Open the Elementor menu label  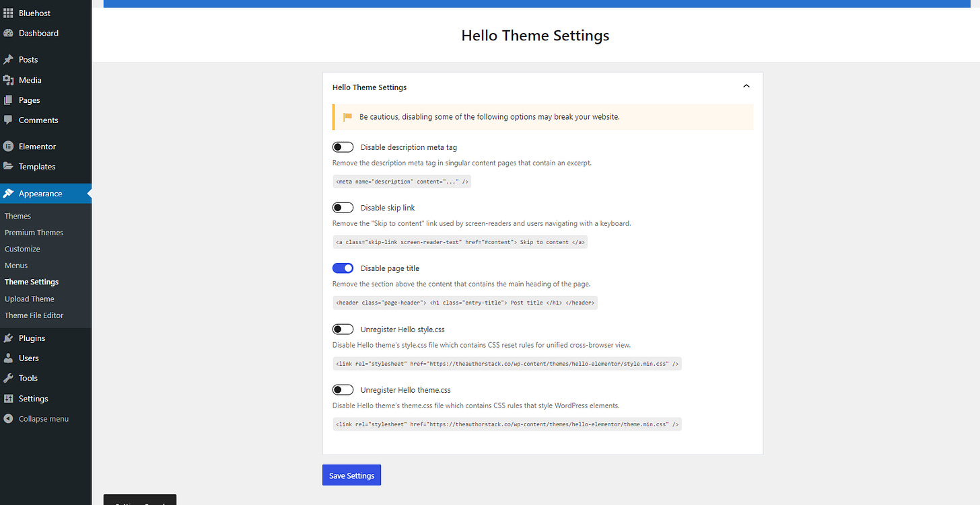point(38,147)
